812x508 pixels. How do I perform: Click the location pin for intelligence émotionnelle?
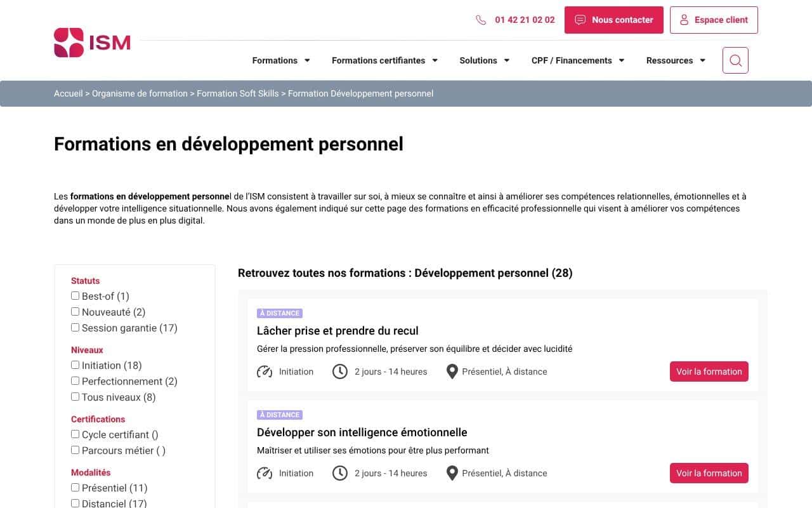point(452,473)
